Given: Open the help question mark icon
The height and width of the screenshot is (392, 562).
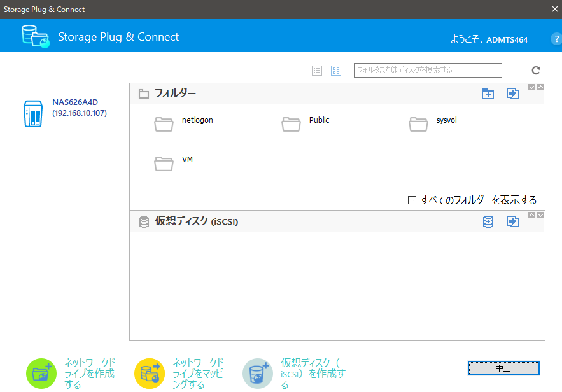Looking at the screenshot, I should pos(557,39).
